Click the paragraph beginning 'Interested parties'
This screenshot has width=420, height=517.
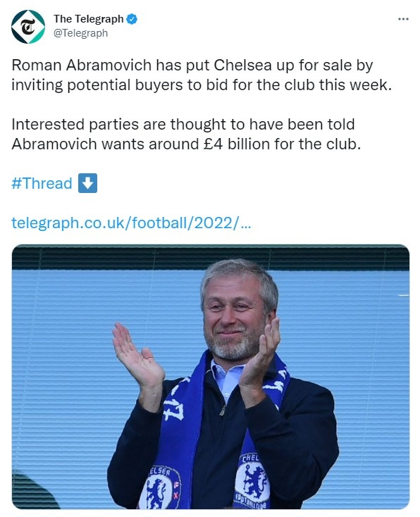pyautogui.click(x=187, y=135)
